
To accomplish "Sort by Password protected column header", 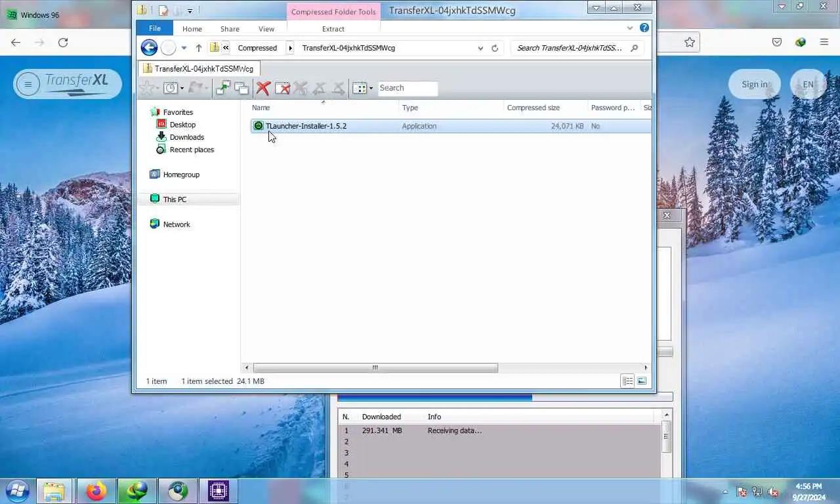I will pyautogui.click(x=614, y=108).
